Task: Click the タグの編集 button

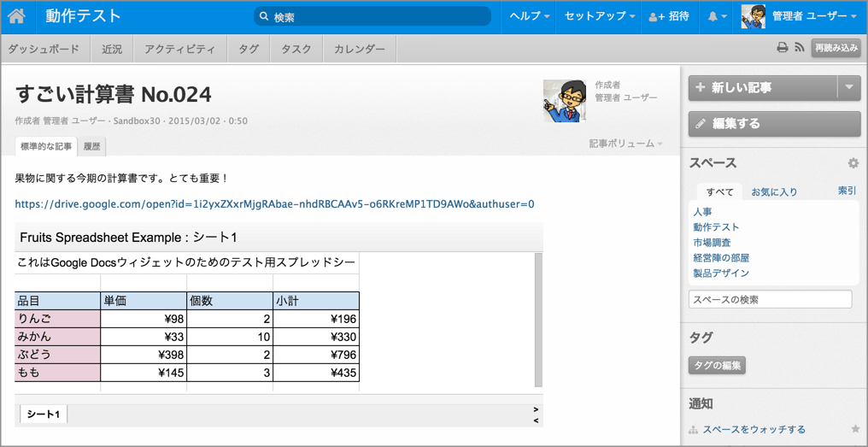Action: [717, 366]
